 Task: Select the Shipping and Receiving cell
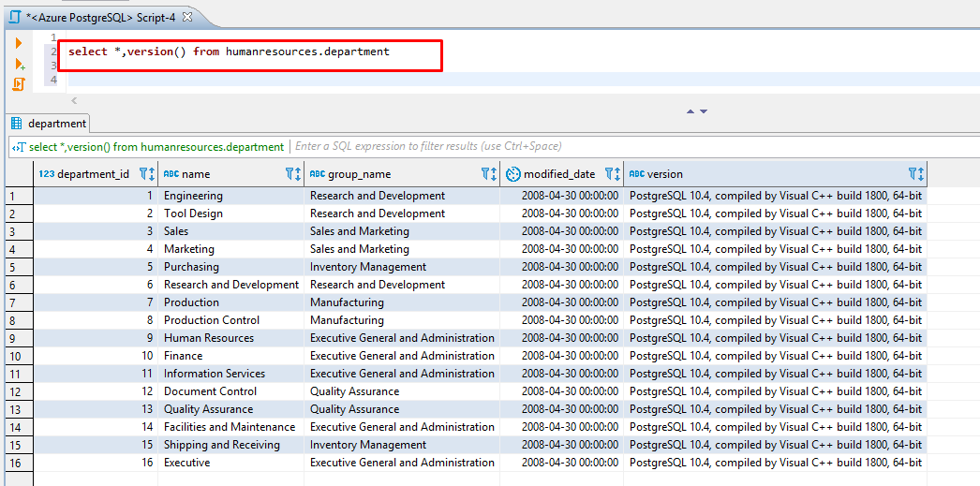230,445
